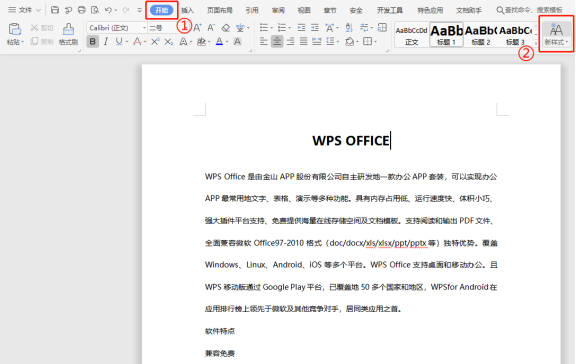Toggle Italic formatting

[x=106, y=42]
